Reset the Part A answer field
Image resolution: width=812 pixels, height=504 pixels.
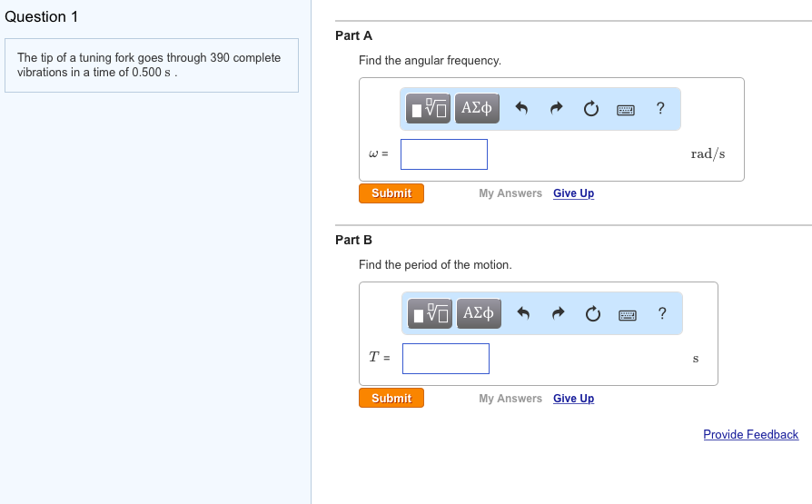[590, 109]
